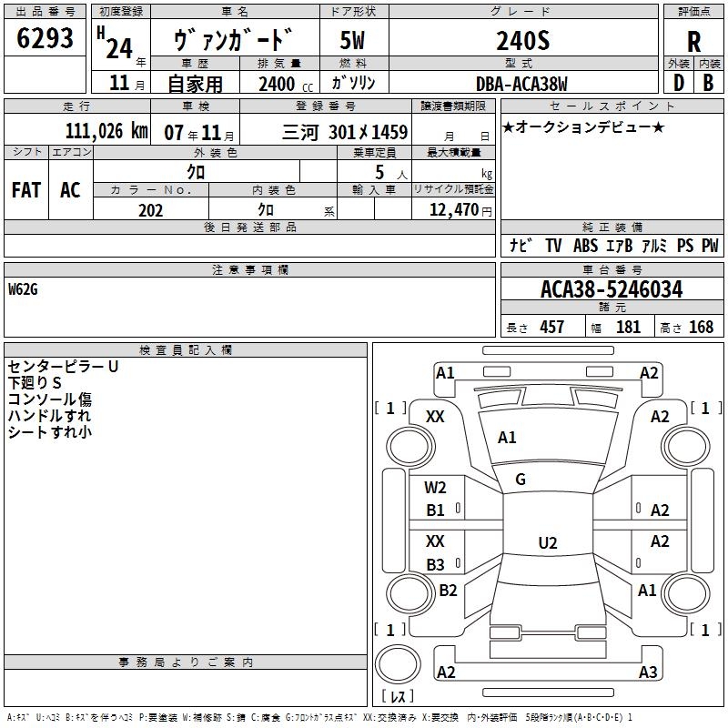The image size is (728, 728).
Task: Click the G mark on the windshield
Action: (x=520, y=480)
